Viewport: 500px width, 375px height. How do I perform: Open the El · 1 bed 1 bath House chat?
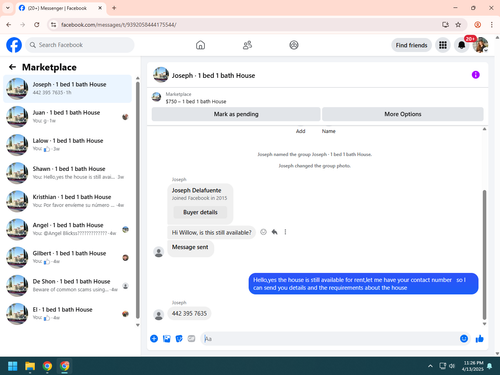click(x=67, y=314)
